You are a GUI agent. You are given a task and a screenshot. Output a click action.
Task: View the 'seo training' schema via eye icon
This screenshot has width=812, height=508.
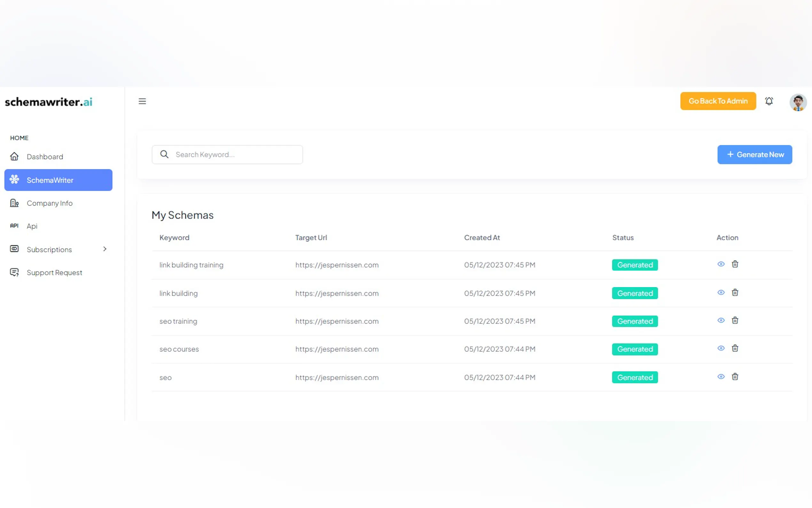[721, 321]
